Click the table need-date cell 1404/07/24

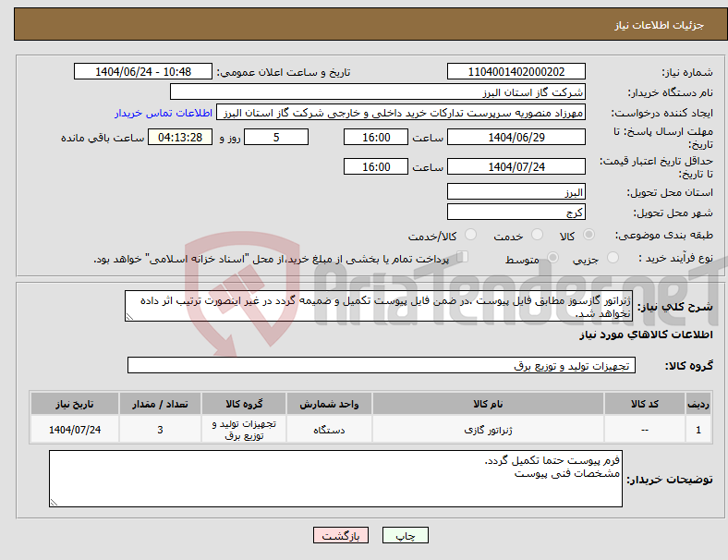click(x=75, y=430)
